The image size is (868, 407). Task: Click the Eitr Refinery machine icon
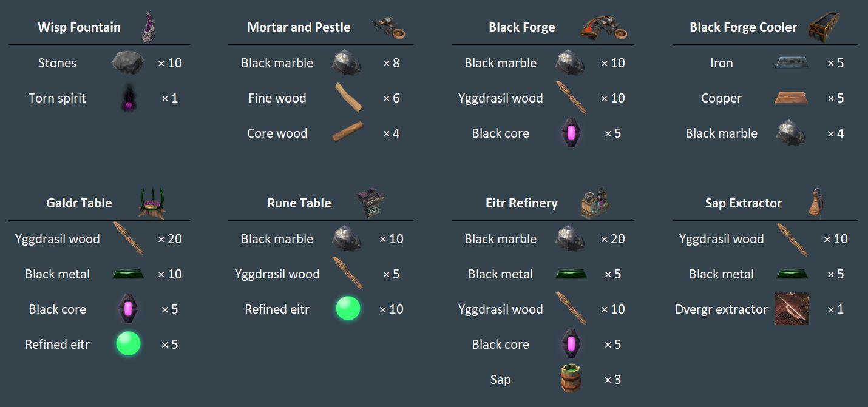(x=595, y=203)
